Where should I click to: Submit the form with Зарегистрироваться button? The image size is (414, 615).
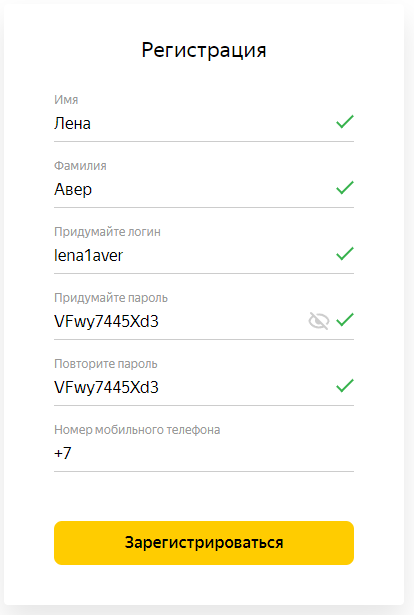pos(204,543)
